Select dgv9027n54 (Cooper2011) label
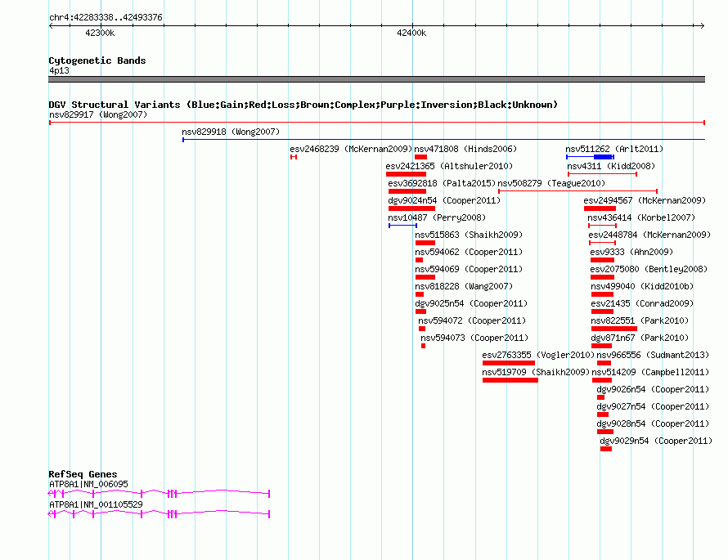The image size is (728, 560). (x=653, y=406)
